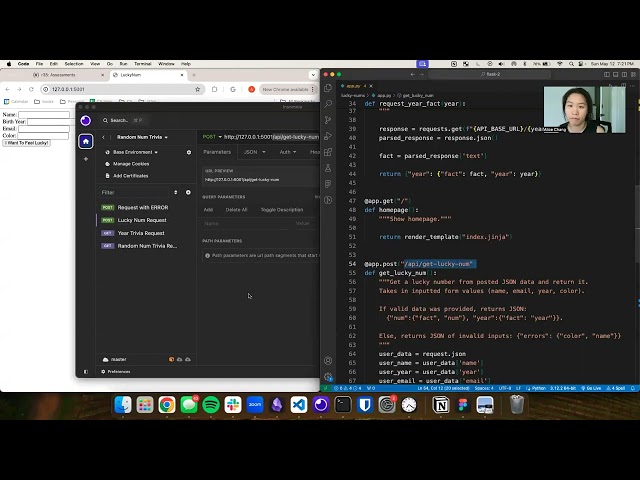
Task: Reload the Chrome page
Action: [x=31, y=89]
